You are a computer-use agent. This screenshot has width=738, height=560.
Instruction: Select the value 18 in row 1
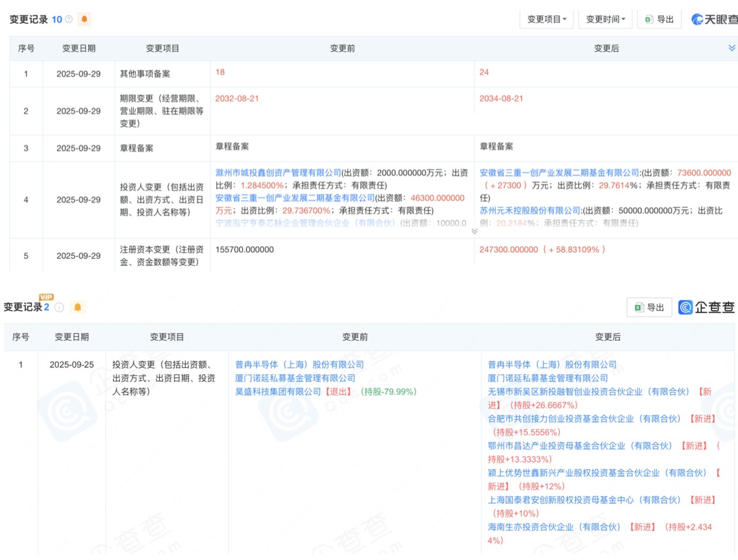click(x=220, y=72)
